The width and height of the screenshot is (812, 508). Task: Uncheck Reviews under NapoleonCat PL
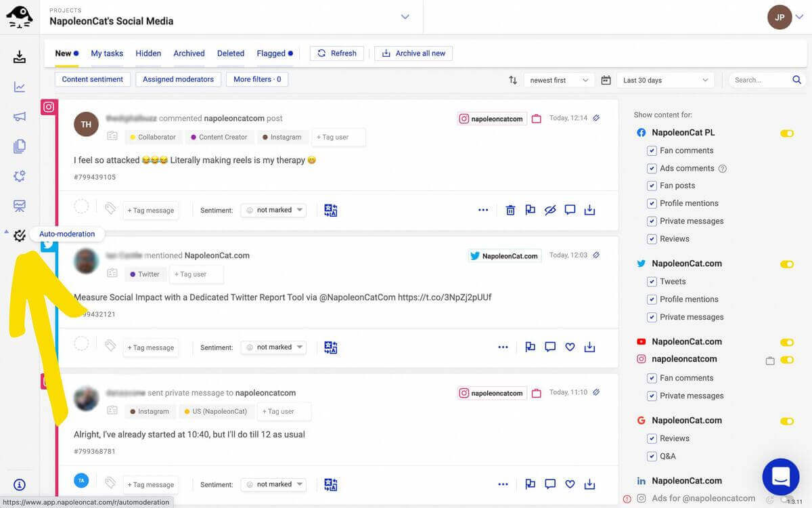[x=652, y=238]
